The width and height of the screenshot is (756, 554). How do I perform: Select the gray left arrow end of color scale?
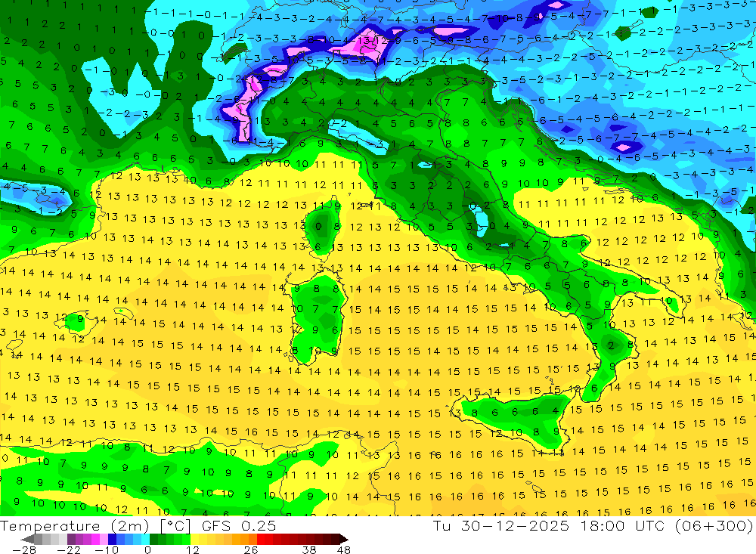coord(27,540)
